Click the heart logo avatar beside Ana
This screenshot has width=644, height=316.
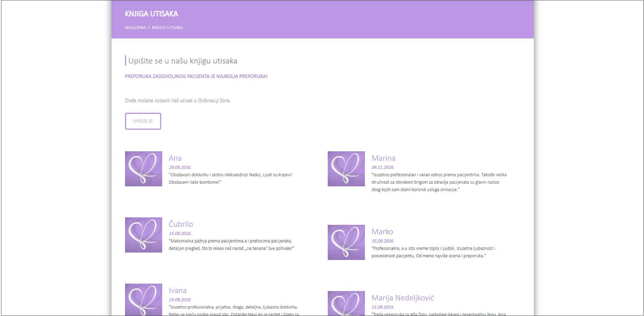(143, 168)
